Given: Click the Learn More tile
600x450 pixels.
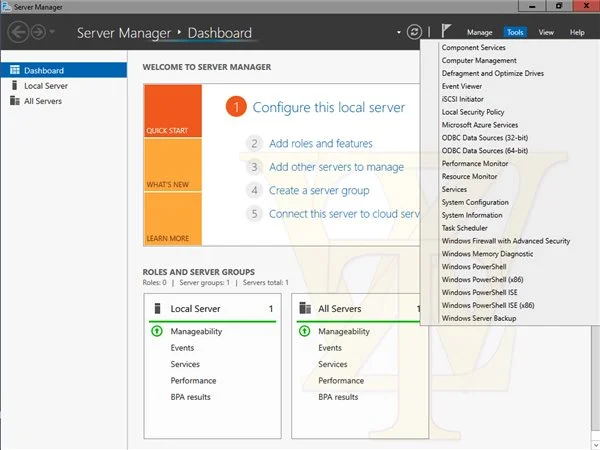Looking at the screenshot, I should [x=173, y=219].
